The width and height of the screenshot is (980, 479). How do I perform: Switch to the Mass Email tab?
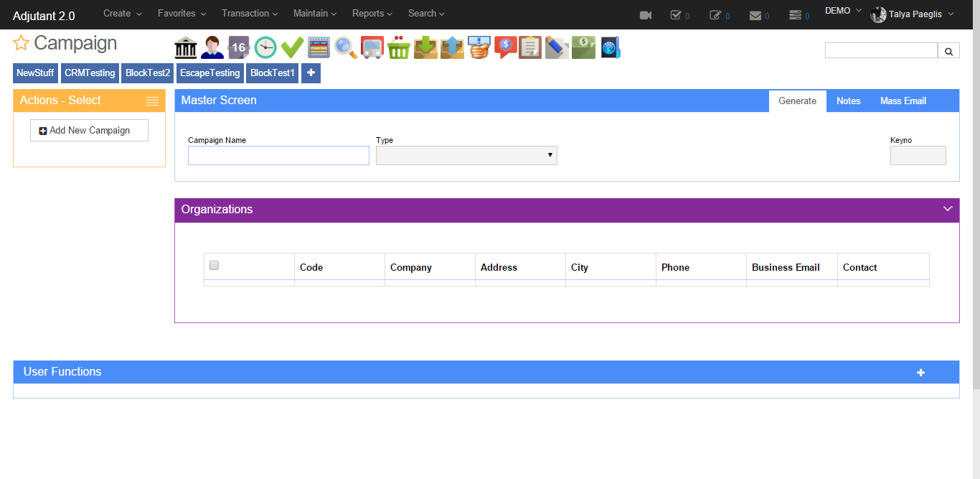pyautogui.click(x=903, y=101)
